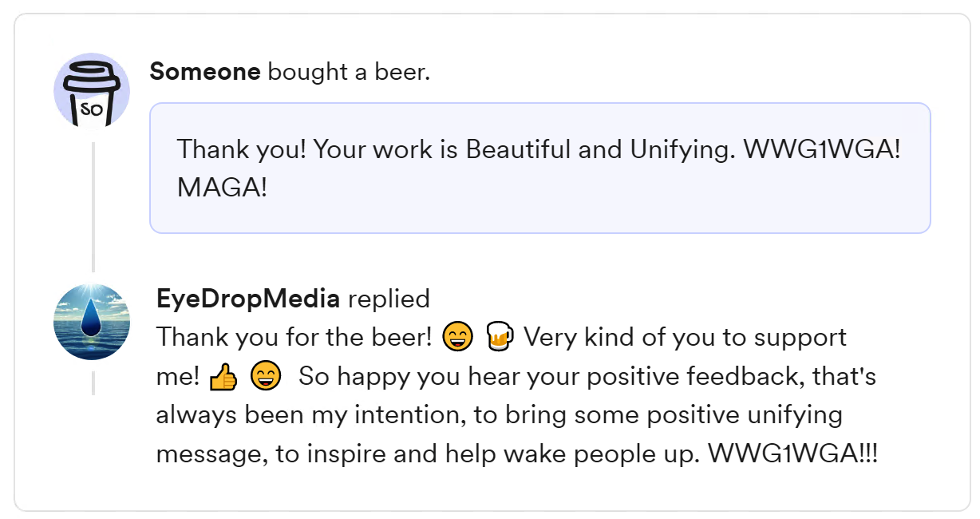Open the "Someone" supporter name
This screenshot has width=980, height=519.
(205, 72)
